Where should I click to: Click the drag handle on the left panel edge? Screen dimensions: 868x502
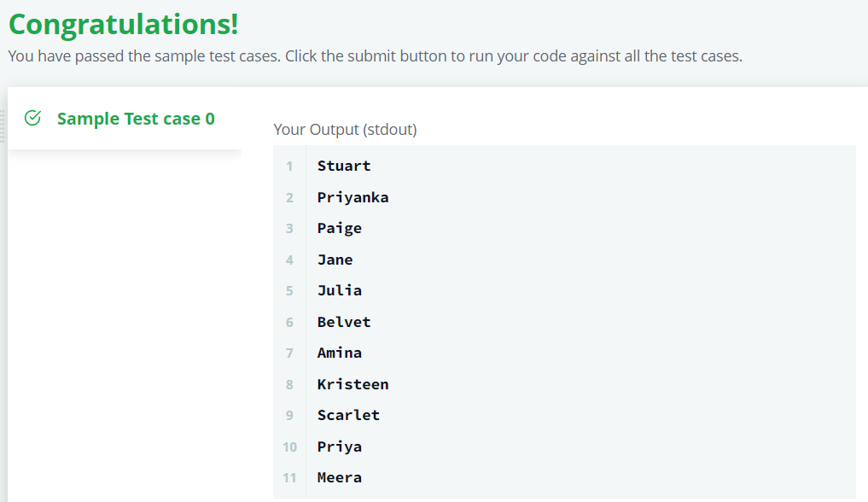click(3, 126)
